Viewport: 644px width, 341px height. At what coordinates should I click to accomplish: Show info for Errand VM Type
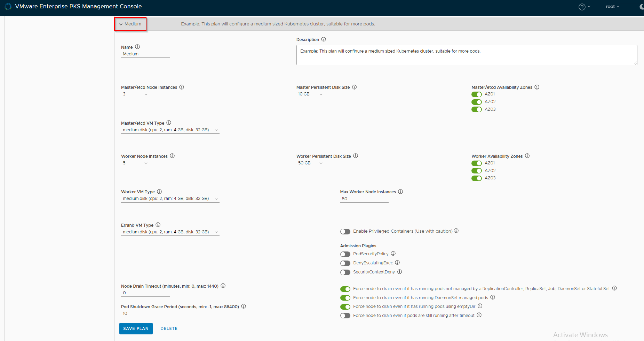pyautogui.click(x=158, y=225)
